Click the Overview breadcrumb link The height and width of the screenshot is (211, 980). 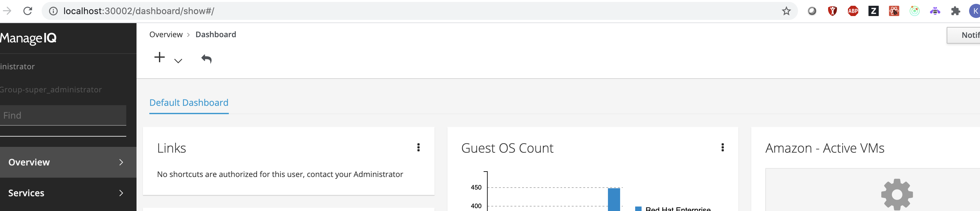(x=166, y=35)
